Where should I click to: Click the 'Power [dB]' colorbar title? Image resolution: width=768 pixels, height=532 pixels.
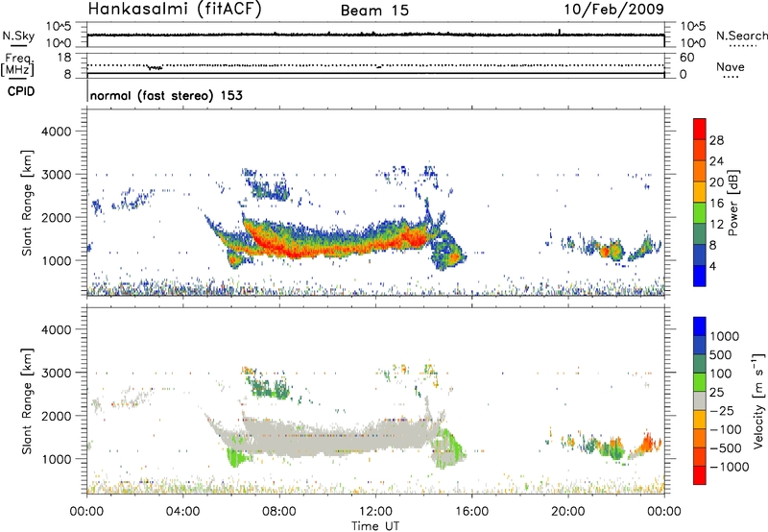[x=733, y=203]
